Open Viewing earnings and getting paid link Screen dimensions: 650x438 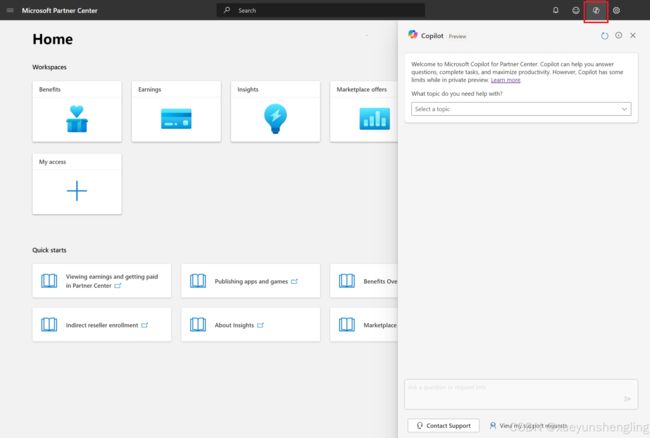pos(112,281)
